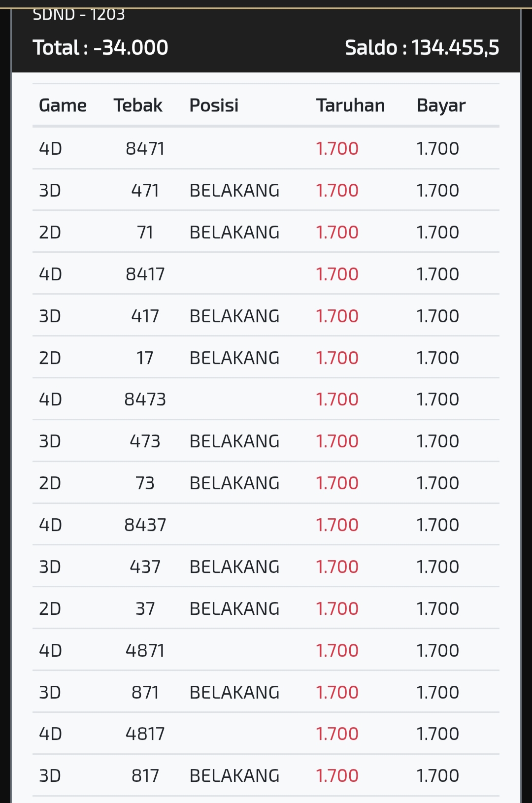Tap the SDND - 1203 title
Image resolution: width=532 pixels, height=803 pixels.
click(x=79, y=15)
